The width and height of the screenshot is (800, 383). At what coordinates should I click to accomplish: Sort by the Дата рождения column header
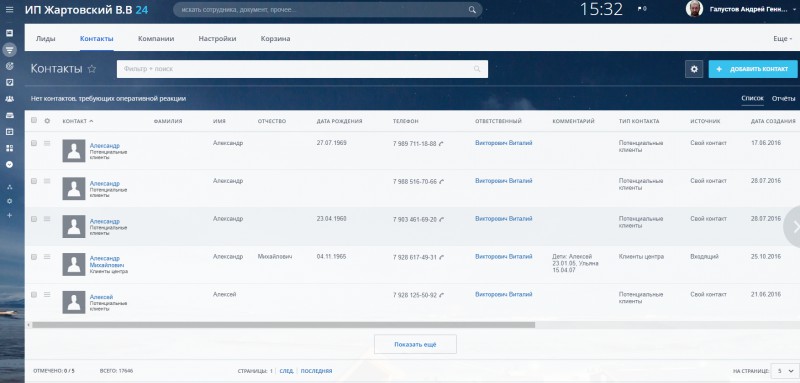[x=339, y=121]
